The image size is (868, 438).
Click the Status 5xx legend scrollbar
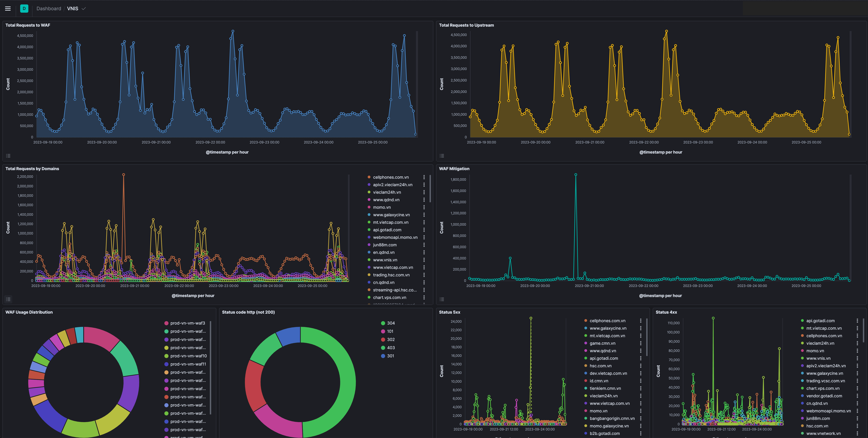pyautogui.click(x=647, y=337)
